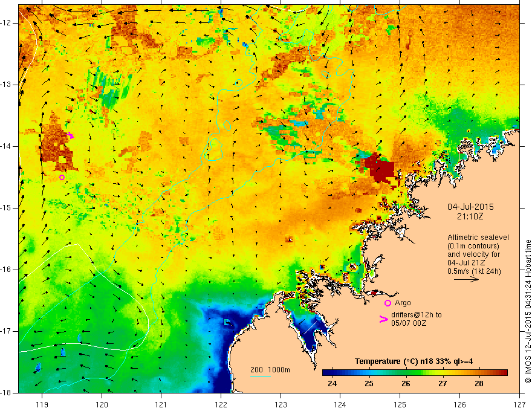Image resolution: width=532 pixels, height=411 pixels.
Task: Click the '0.5m/s (1kt 24h)' text
Action: pos(475,271)
